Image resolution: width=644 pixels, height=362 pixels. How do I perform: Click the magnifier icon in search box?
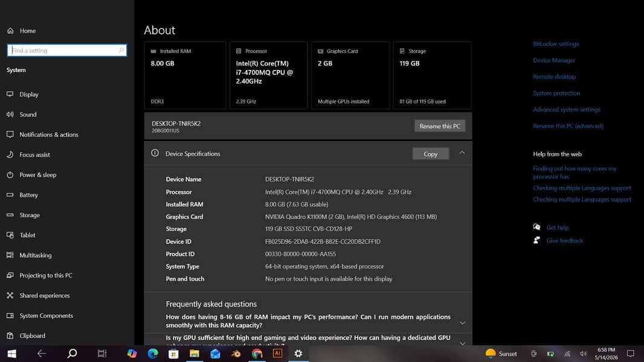[121, 51]
